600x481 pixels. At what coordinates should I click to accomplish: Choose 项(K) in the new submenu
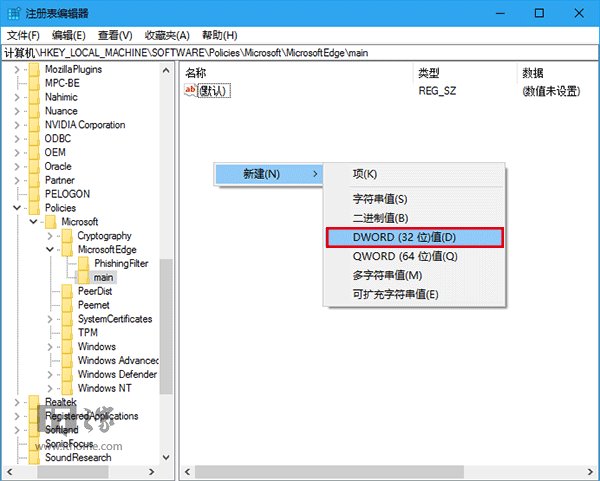[x=414, y=174]
